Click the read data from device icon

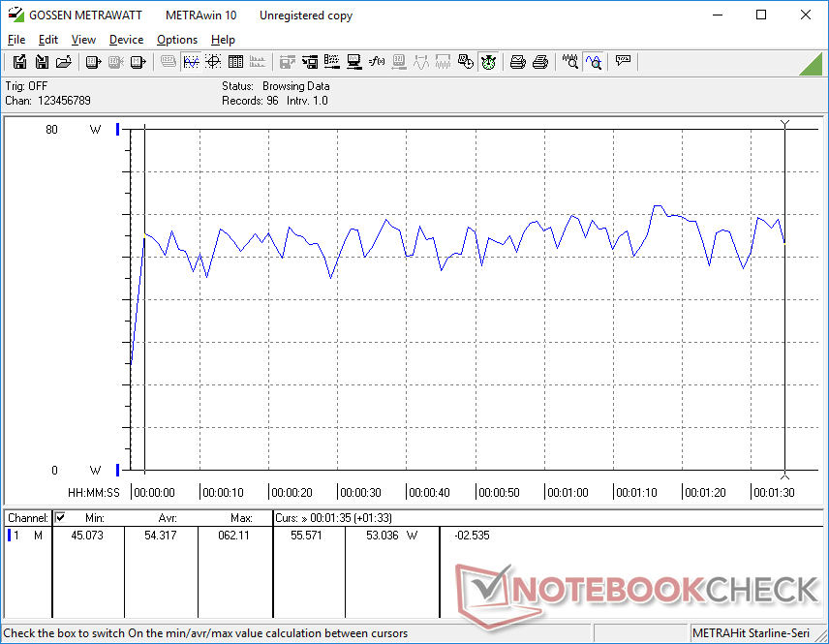pyautogui.click(x=93, y=62)
